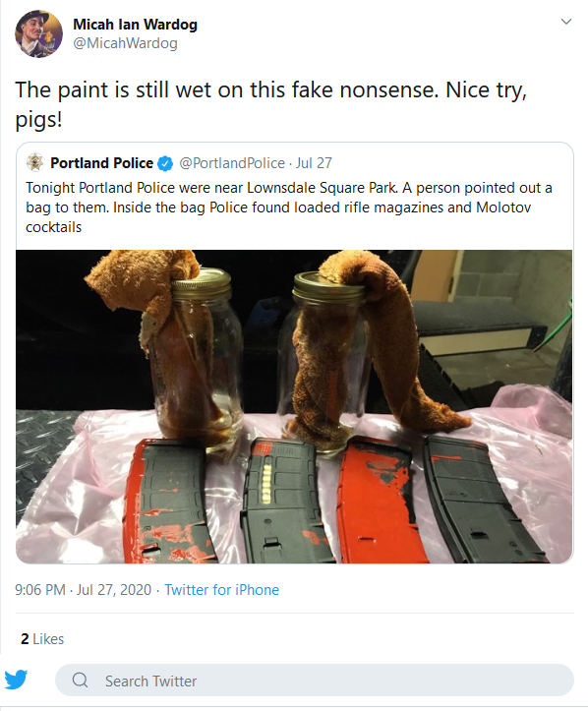This screenshot has width=588, height=711.
Task: Click the Portland Police badge avatar
Action: pos(35,162)
